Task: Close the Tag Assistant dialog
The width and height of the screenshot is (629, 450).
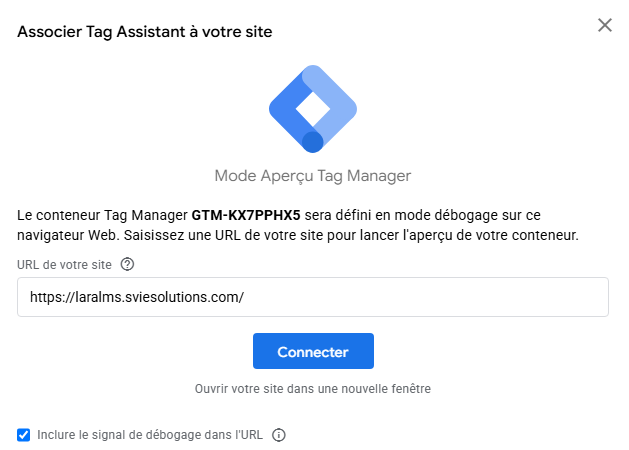Action: 605,25
